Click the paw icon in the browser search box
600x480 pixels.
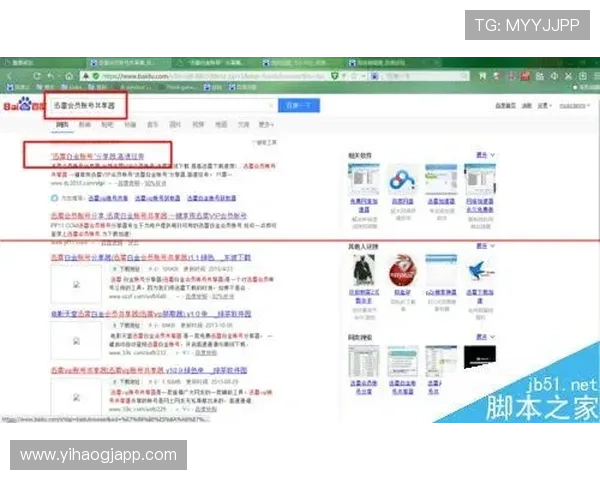(x=375, y=76)
